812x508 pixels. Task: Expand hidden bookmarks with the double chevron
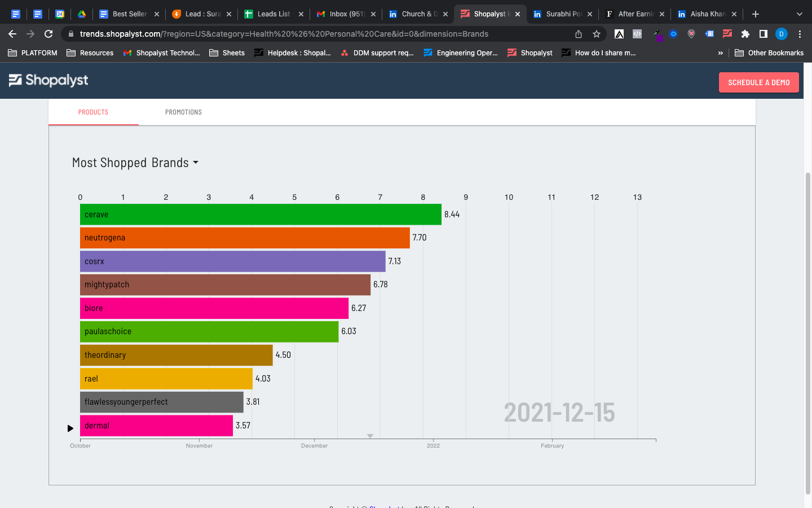(x=720, y=53)
